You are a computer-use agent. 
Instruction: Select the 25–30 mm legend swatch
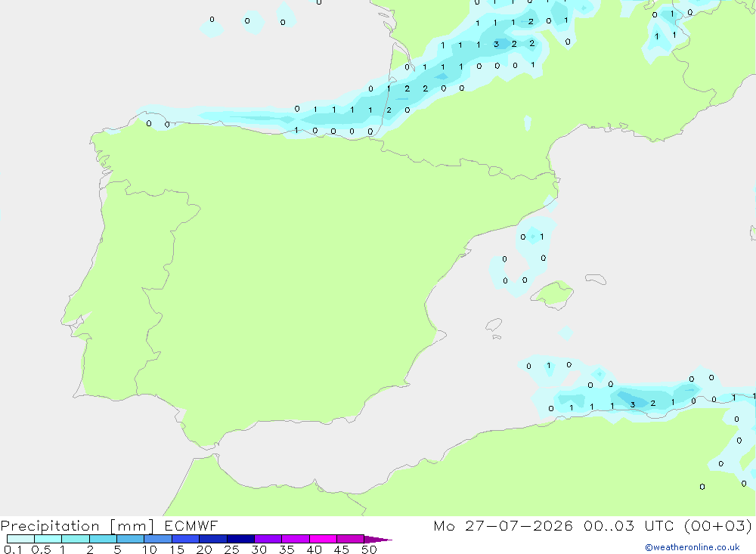coord(240,539)
